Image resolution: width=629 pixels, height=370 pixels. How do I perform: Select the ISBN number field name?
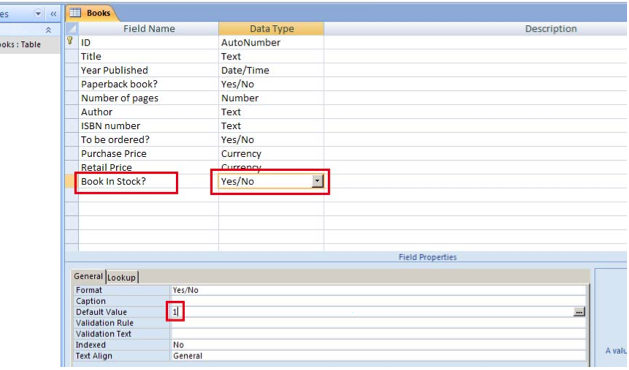(148, 126)
